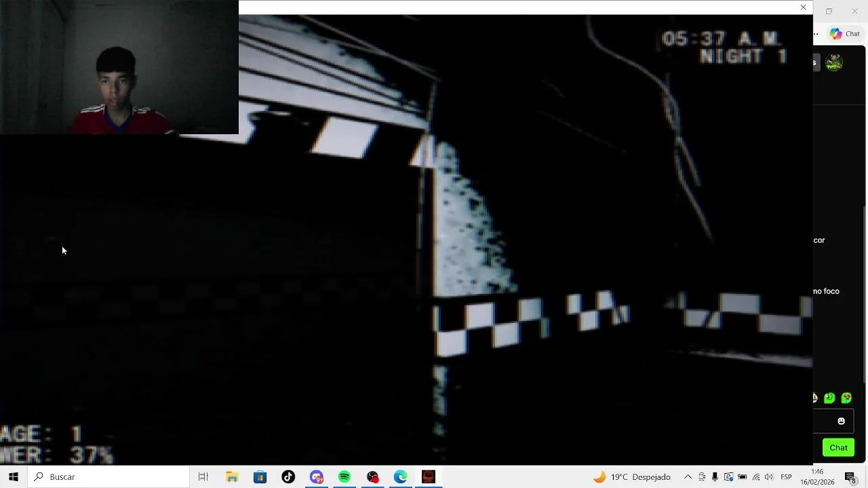Click the 37% power level readout

tap(92, 455)
